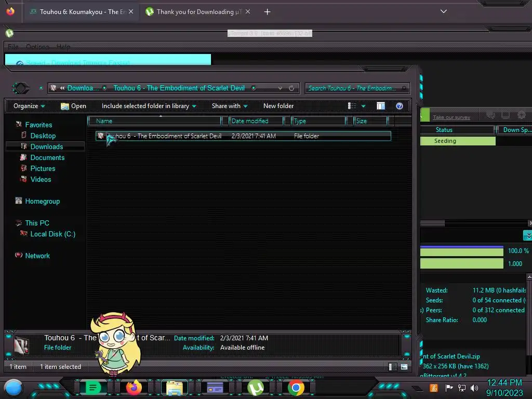Viewport: 532px width, 399px height.
Task: Click the Downloa... breadcrumb segment
Action: pos(83,88)
